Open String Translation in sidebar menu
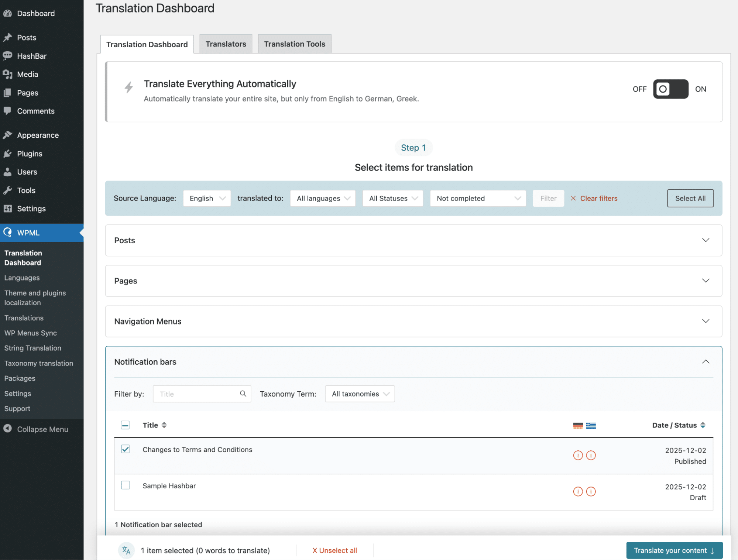Screen dimensions: 738x560 (x=32, y=348)
